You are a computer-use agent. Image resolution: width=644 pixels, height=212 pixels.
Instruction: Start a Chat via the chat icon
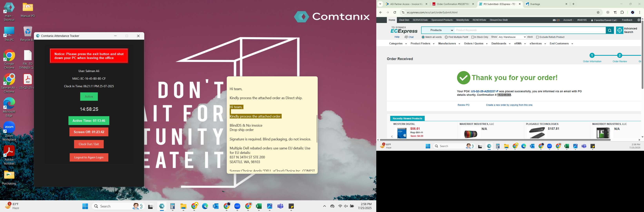point(409,37)
